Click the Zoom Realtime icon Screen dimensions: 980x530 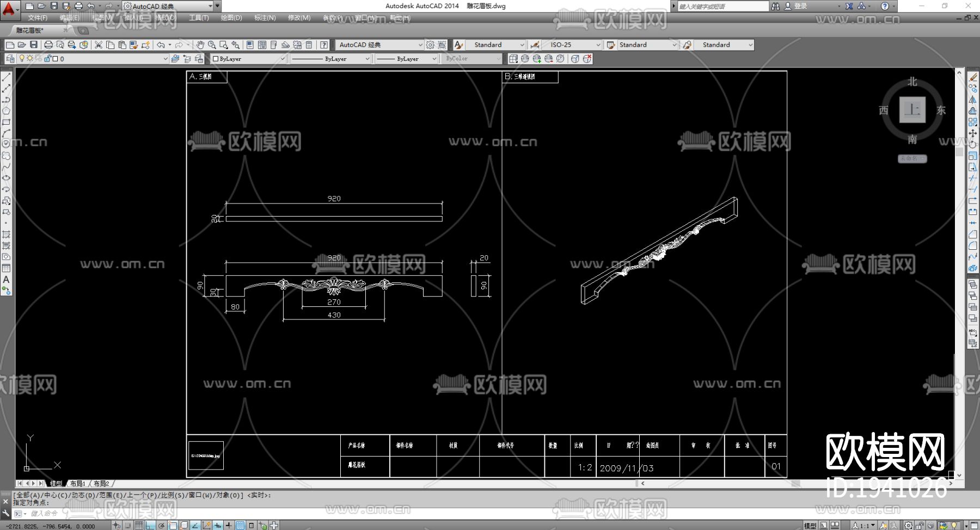click(x=212, y=45)
